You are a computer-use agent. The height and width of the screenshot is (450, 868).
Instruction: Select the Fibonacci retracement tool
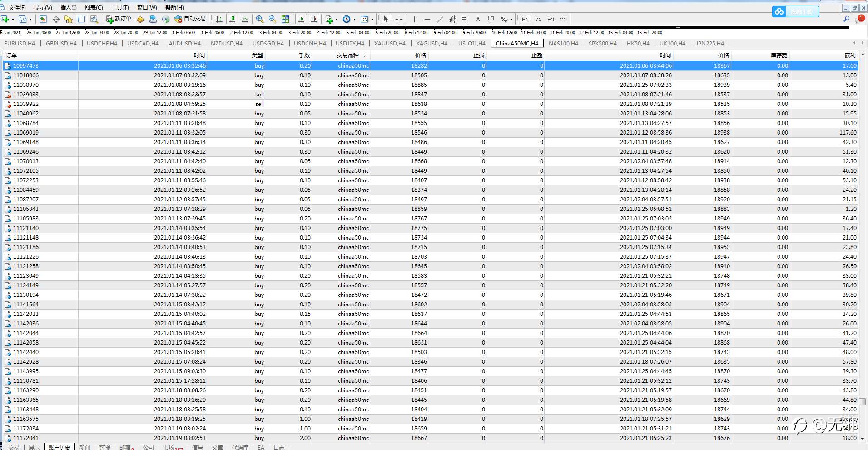pyautogui.click(x=465, y=19)
